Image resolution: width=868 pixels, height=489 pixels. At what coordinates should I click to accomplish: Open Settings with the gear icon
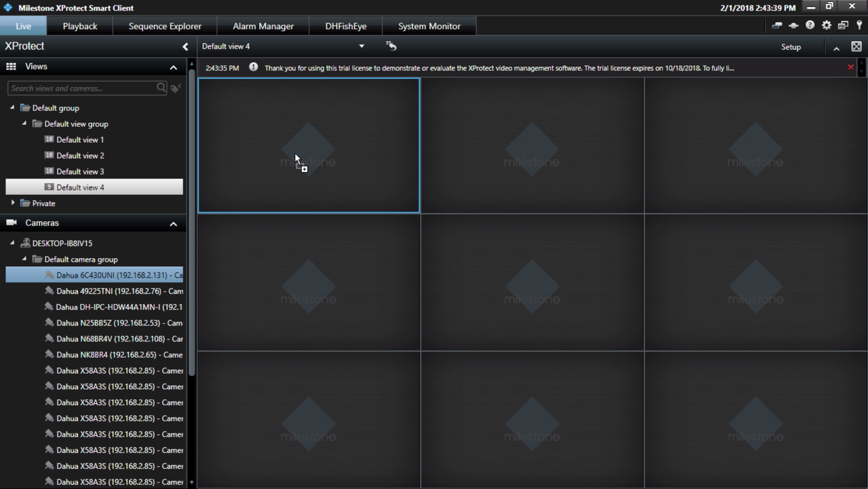click(x=826, y=25)
